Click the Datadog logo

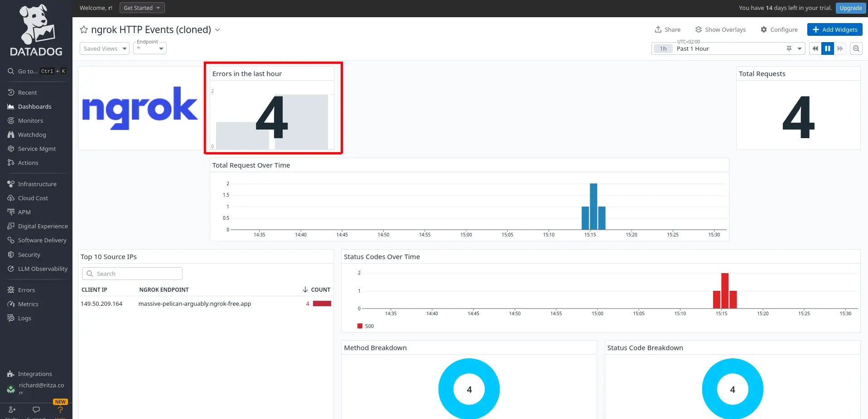[x=36, y=30]
